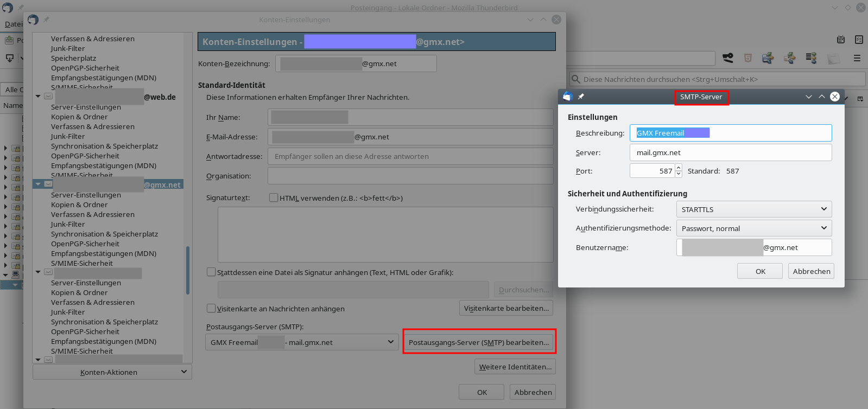Click the pin icon in the main window title bar
868x409 pixels.
coord(21,8)
